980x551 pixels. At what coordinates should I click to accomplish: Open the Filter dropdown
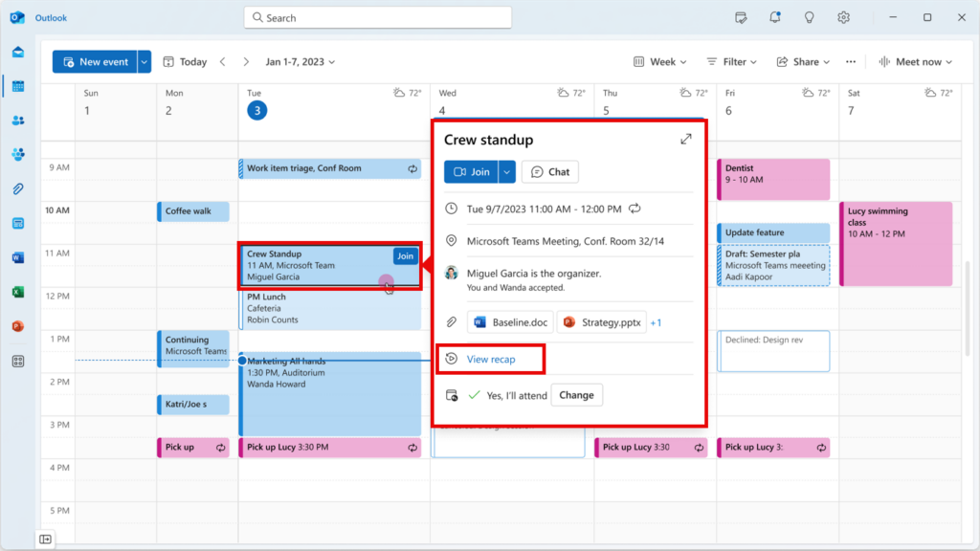click(732, 62)
